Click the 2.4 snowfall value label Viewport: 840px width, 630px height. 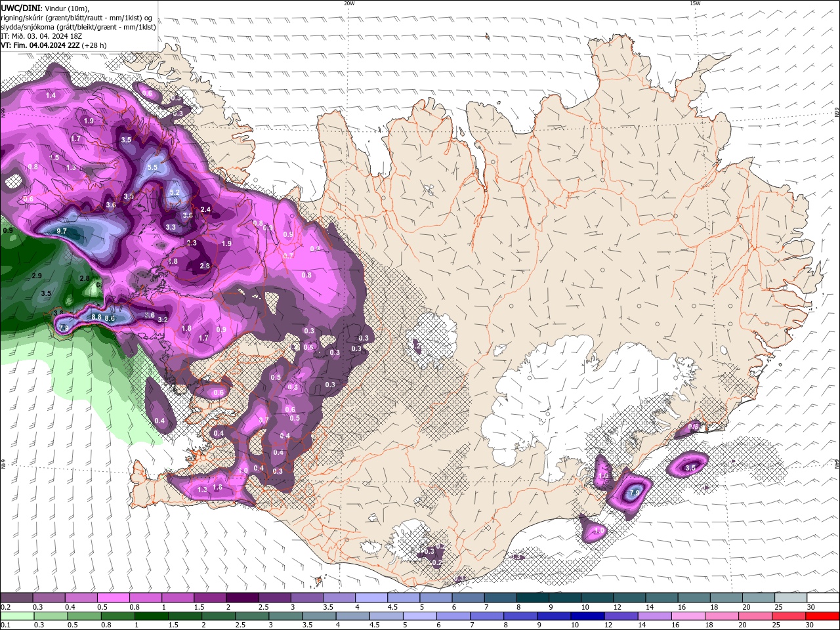[206, 210]
